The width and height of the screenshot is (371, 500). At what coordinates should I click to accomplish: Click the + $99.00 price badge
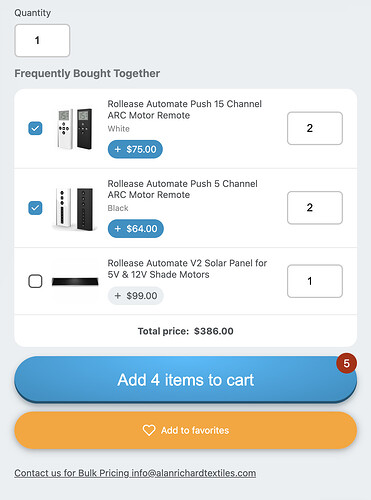[135, 296]
